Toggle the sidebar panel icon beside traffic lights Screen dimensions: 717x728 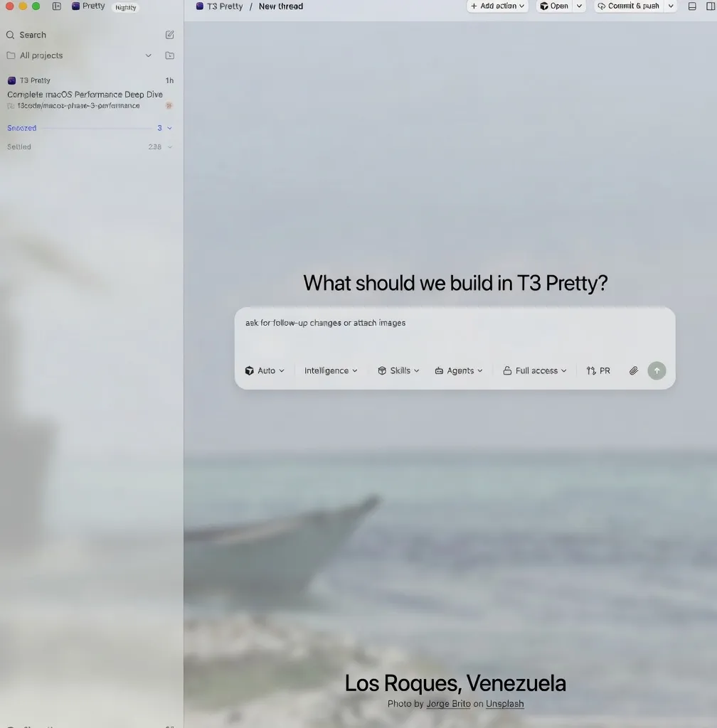[x=57, y=6]
